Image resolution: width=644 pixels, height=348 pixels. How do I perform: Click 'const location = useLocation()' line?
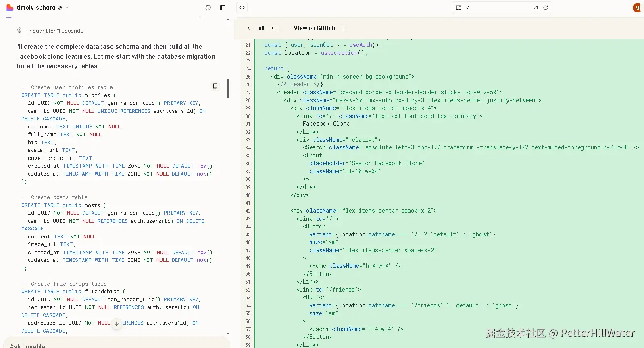point(315,53)
